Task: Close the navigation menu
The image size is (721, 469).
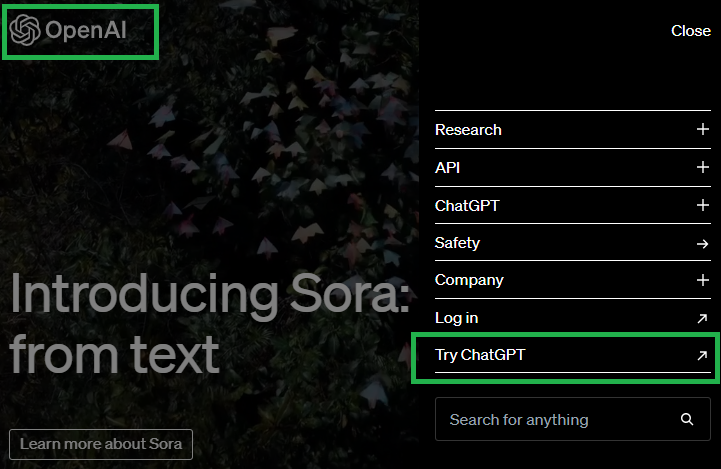Action: click(x=690, y=31)
